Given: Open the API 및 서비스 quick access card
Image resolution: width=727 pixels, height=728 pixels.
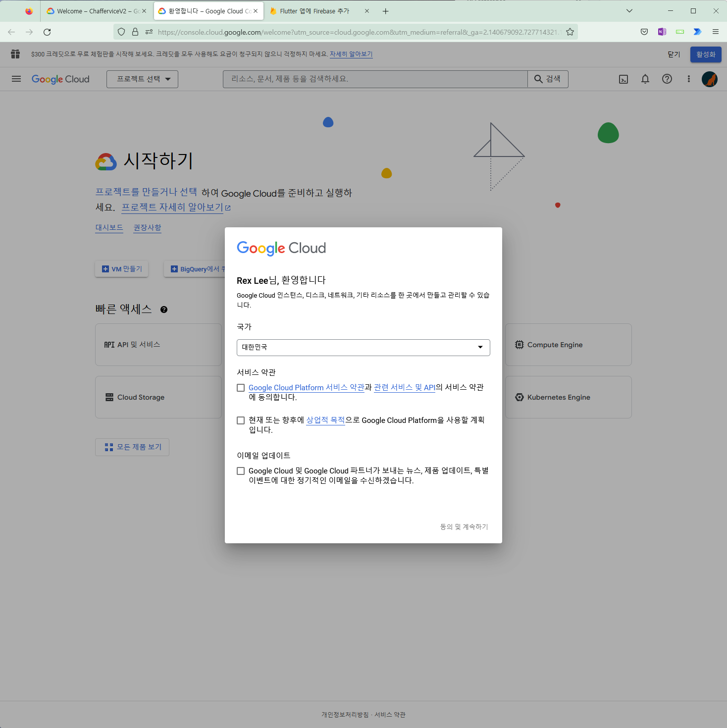Looking at the screenshot, I should (x=158, y=345).
